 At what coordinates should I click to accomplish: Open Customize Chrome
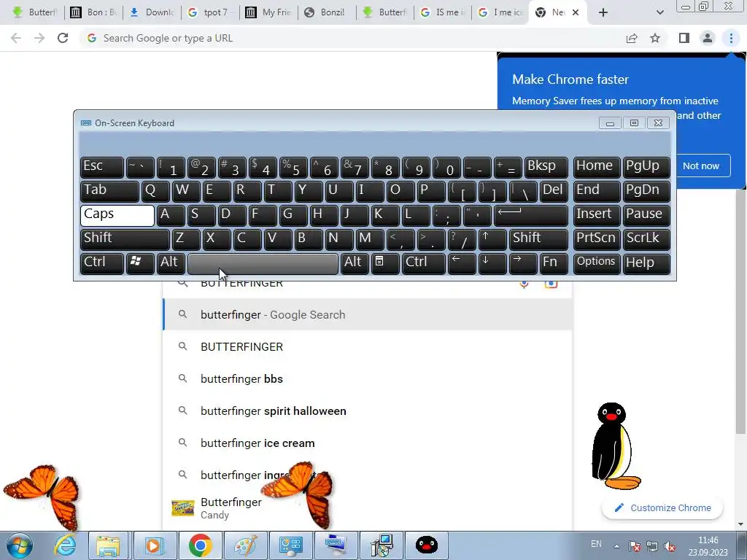pyautogui.click(x=662, y=507)
